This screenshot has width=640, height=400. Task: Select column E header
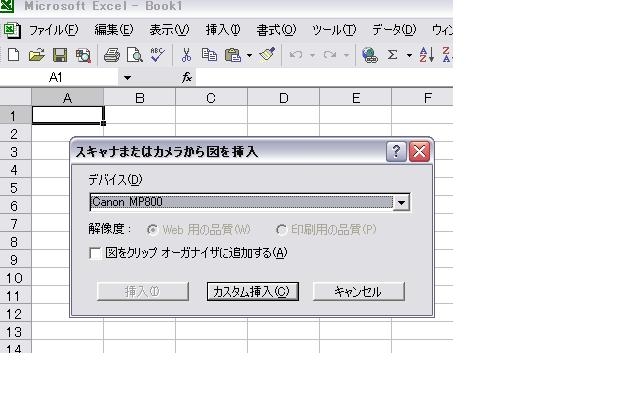coord(356,98)
